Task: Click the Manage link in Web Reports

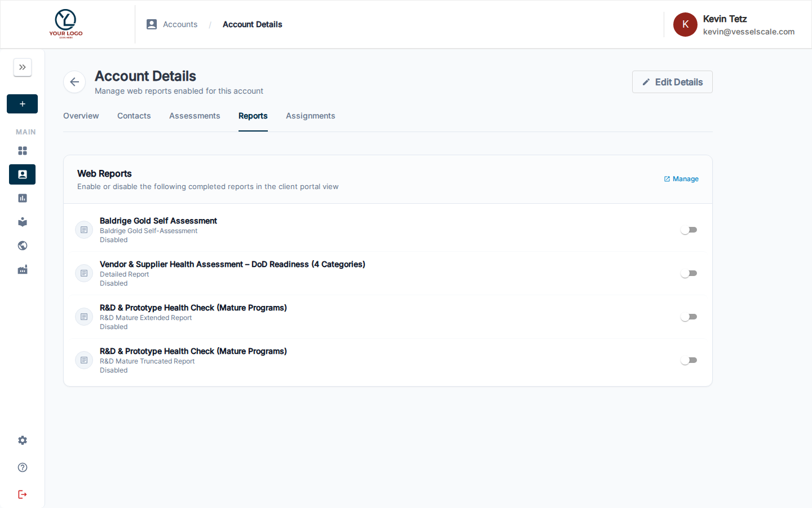Action: [681, 179]
